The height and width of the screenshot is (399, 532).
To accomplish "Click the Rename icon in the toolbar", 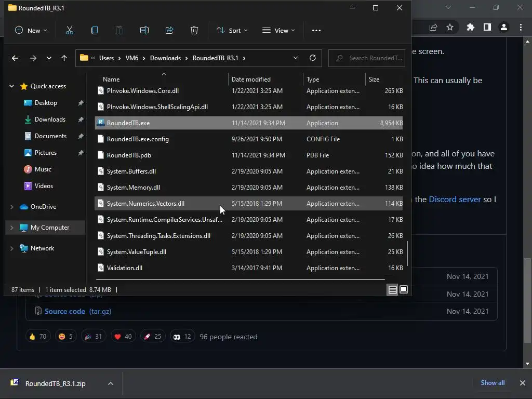I will (x=144, y=31).
